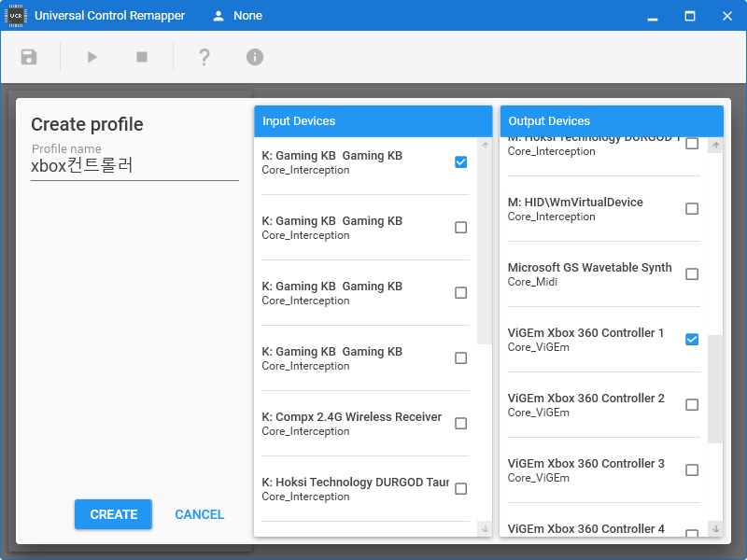Viewport: 747px width, 560px height.
Task: Click the "Universal Control Remapper" window title
Action: pos(109,16)
